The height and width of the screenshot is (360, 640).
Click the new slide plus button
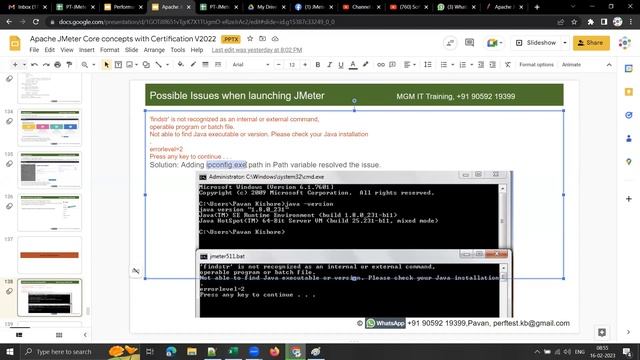tap(15, 64)
